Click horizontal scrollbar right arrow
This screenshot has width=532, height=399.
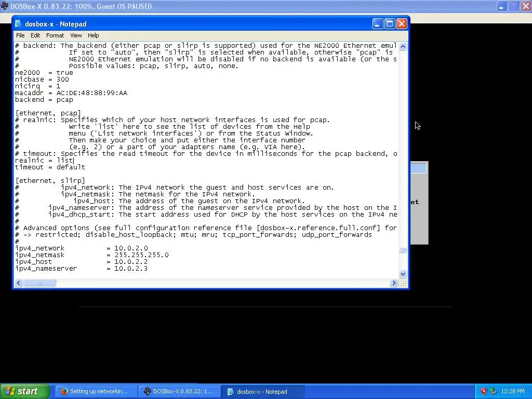coord(394,283)
